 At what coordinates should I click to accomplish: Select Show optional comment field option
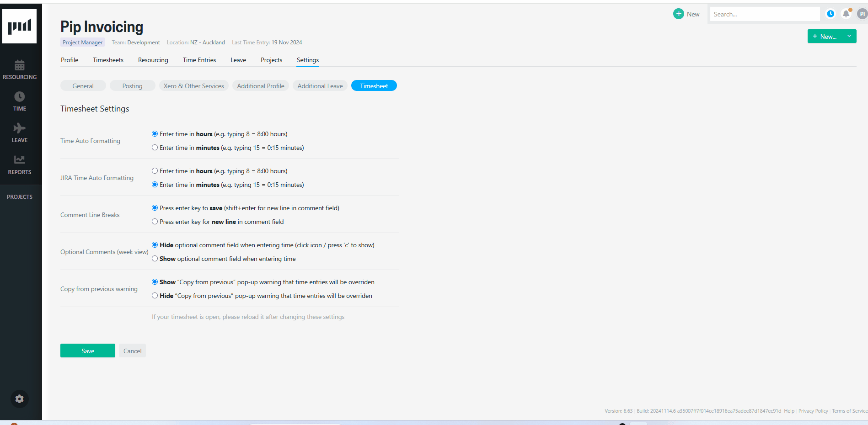coord(155,259)
